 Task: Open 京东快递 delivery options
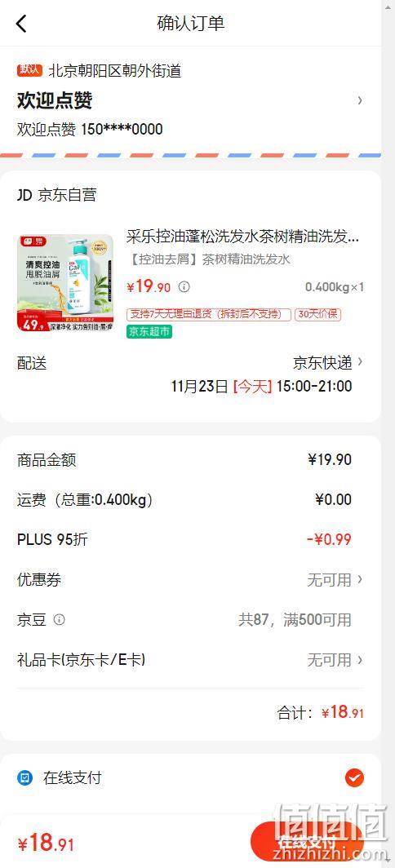coord(328,362)
